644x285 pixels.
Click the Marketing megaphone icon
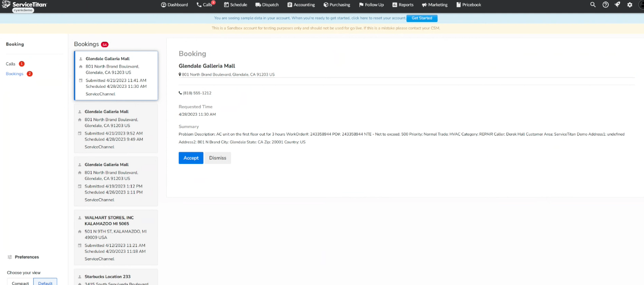(x=424, y=5)
